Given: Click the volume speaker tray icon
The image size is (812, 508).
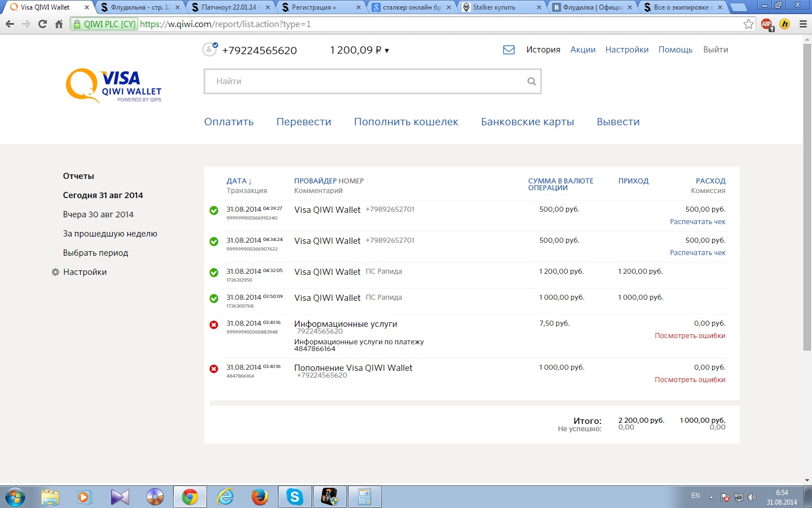Looking at the screenshot, I should pyautogui.click(x=752, y=497).
